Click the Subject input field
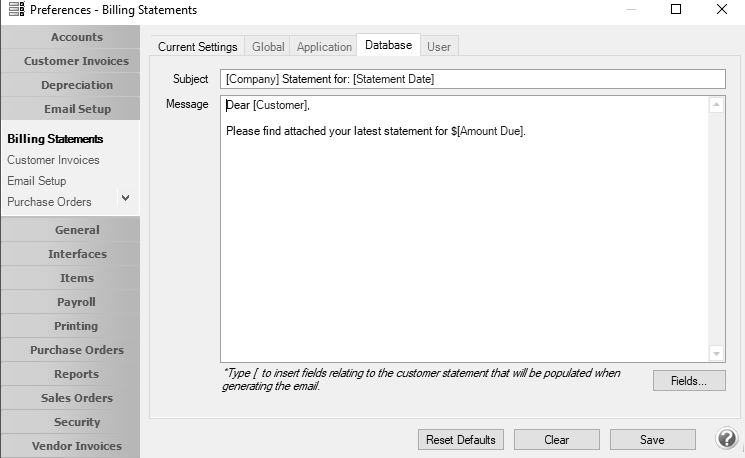 point(472,79)
